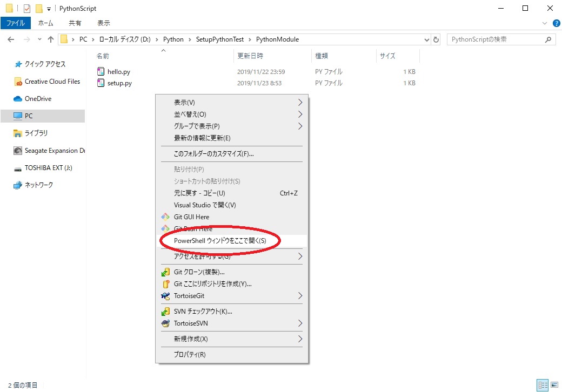Click PythonModule breadcrumb
The width and height of the screenshot is (562, 392).
pyautogui.click(x=277, y=39)
